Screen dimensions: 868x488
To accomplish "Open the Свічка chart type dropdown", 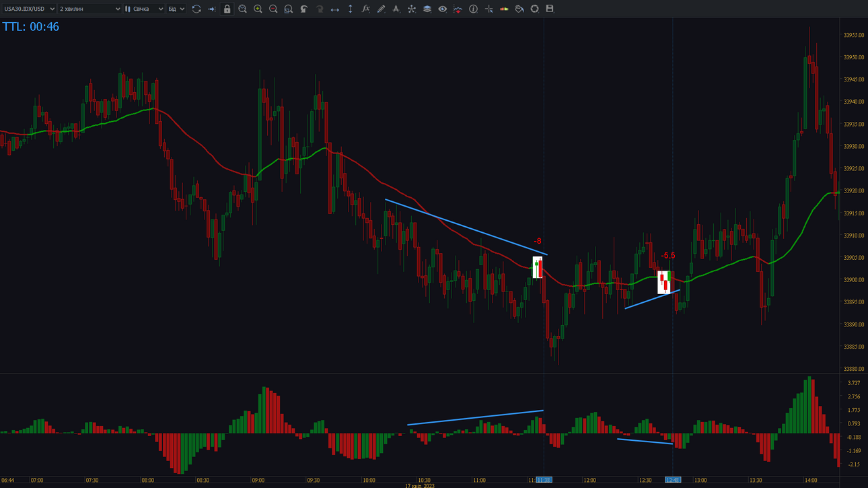I will coord(144,9).
